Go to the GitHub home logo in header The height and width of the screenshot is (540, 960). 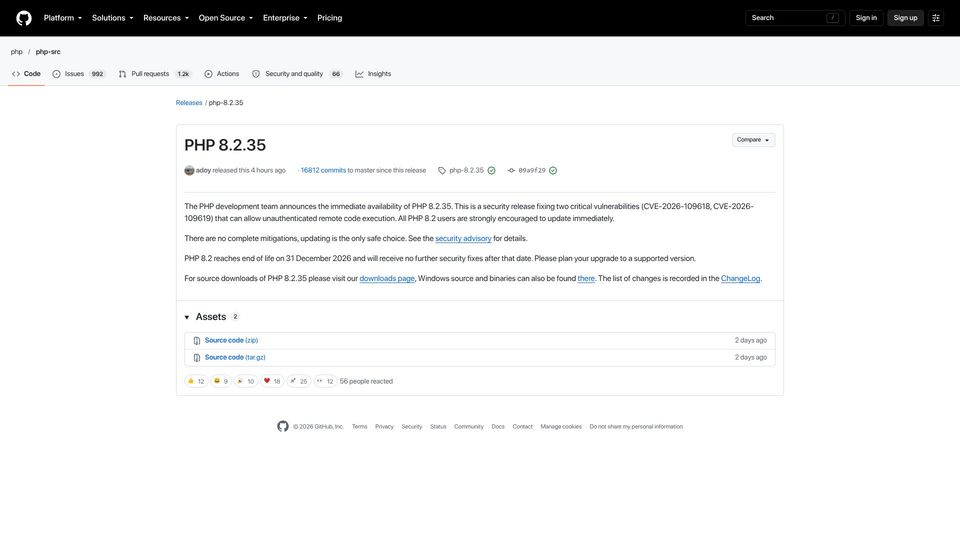[x=24, y=18]
